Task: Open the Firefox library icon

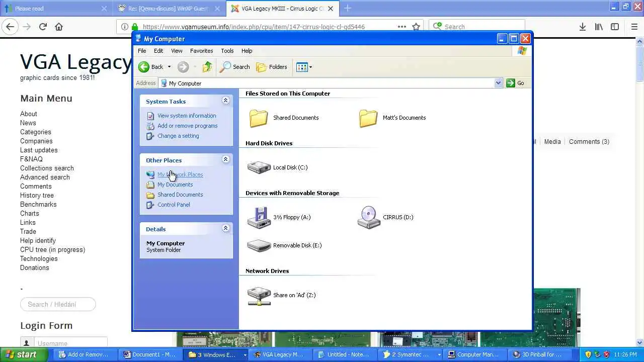Action: pyautogui.click(x=599, y=27)
